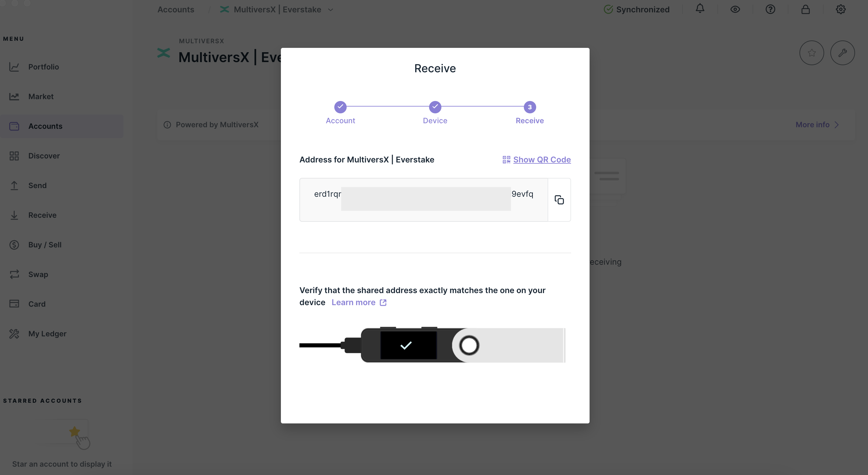This screenshot has width=868, height=475.
Task: Toggle discreet mode with the eye icon
Action: (x=735, y=9)
